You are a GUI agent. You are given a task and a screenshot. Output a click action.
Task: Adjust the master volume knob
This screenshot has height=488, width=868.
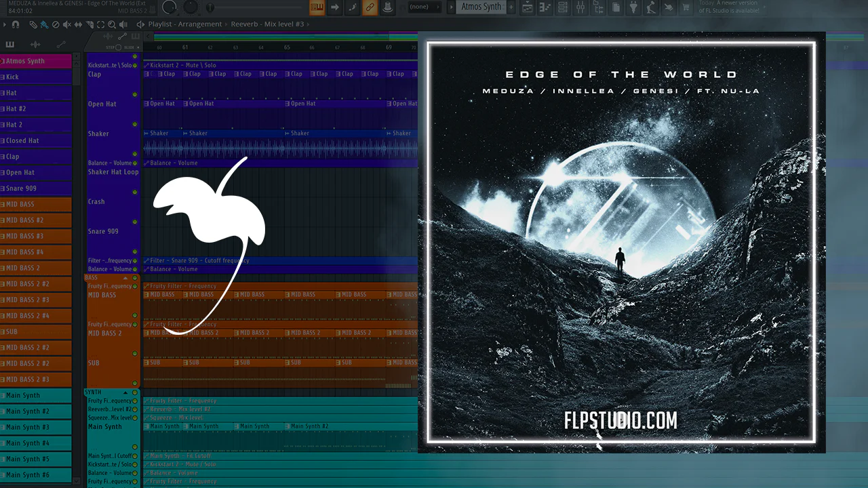(170, 7)
